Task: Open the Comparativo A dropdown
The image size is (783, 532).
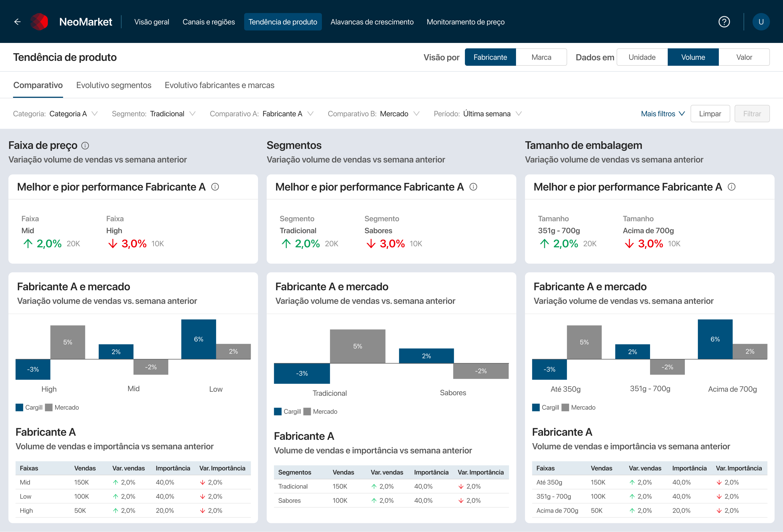Action: pyautogui.click(x=262, y=114)
